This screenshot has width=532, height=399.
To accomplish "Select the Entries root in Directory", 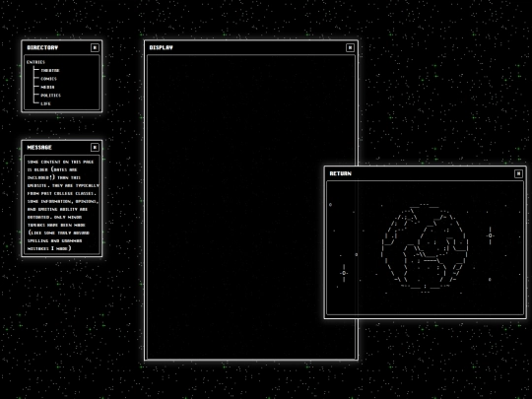I will point(35,62).
